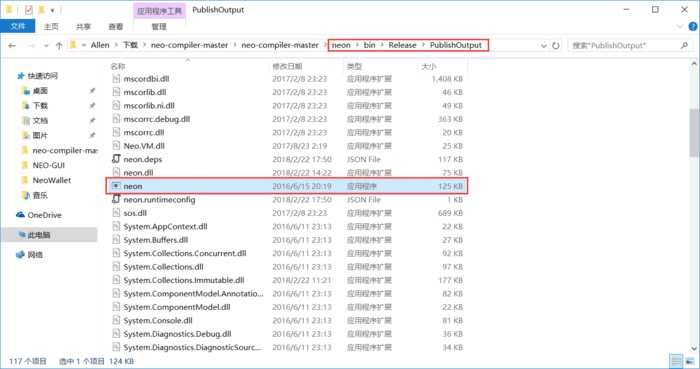This screenshot has height=369, width=700.
Task: Select the mscorrc.dll file icon
Action: [116, 133]
